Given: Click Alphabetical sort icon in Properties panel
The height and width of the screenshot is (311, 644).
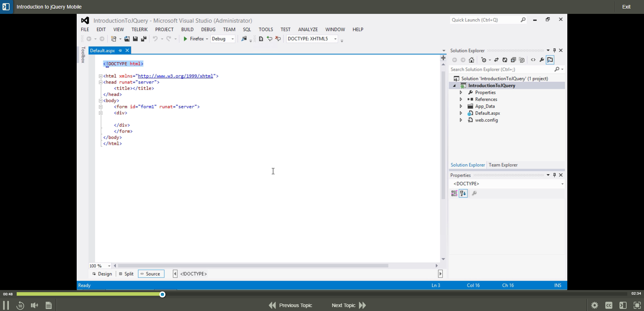Looking at the screenshot, I should 463,193.
